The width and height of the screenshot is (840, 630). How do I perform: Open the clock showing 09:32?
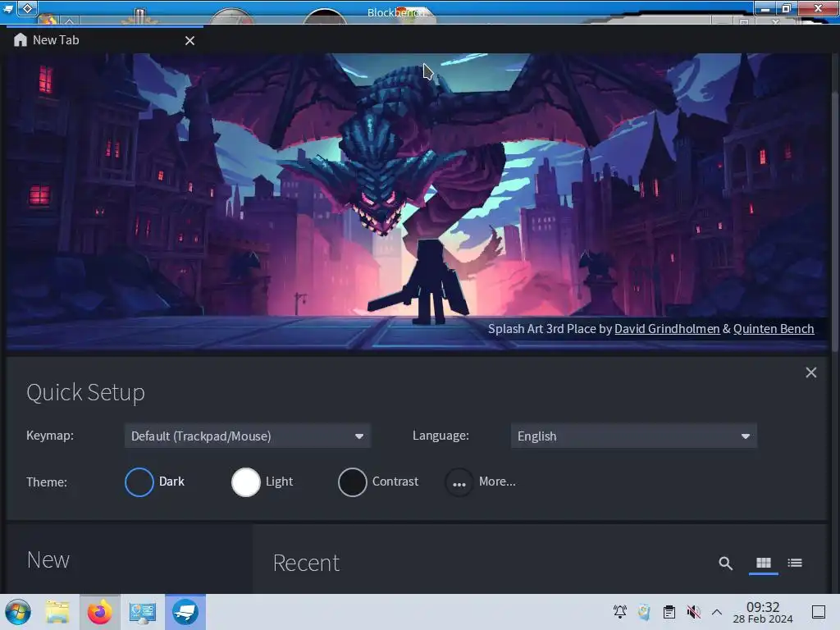click(x=763, y=612)
